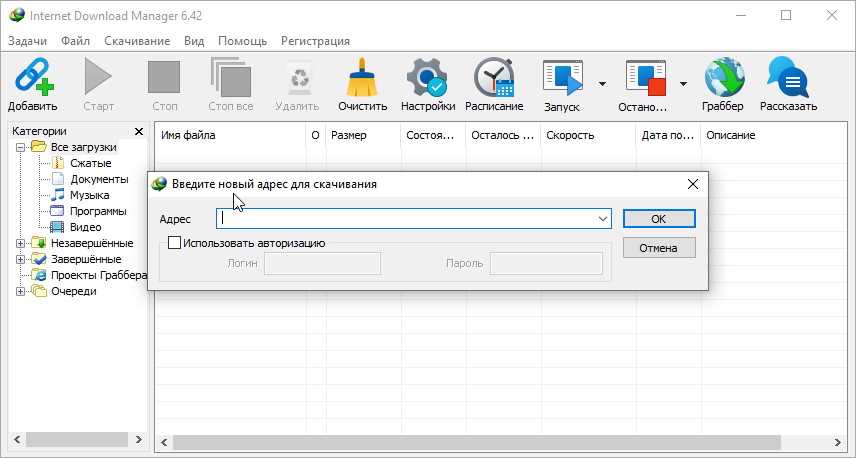Viewport: 856px width, 458px height.
Task: Click the Удалить recycle bin icon
Action: 299,78
